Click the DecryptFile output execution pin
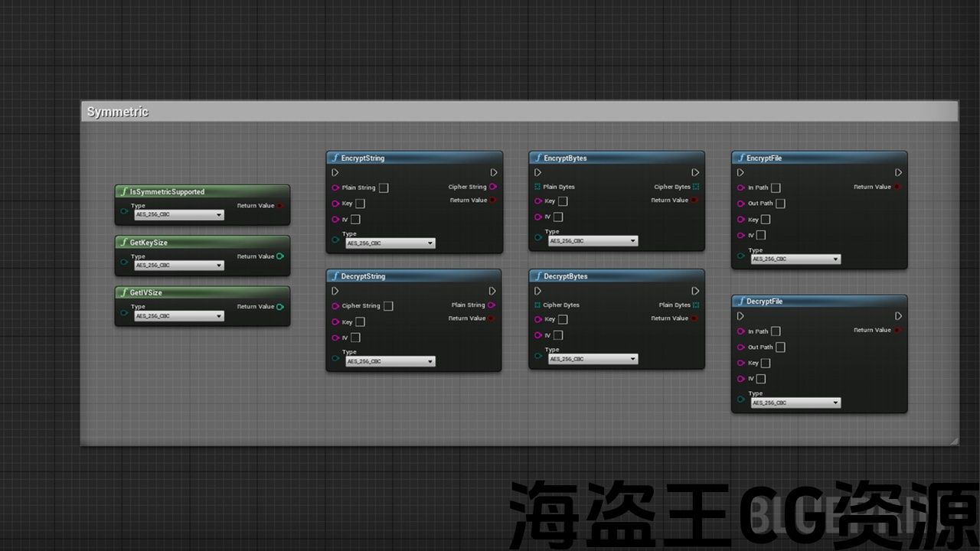The height and width of the screenshot is (551, 980). coord(899,316)
